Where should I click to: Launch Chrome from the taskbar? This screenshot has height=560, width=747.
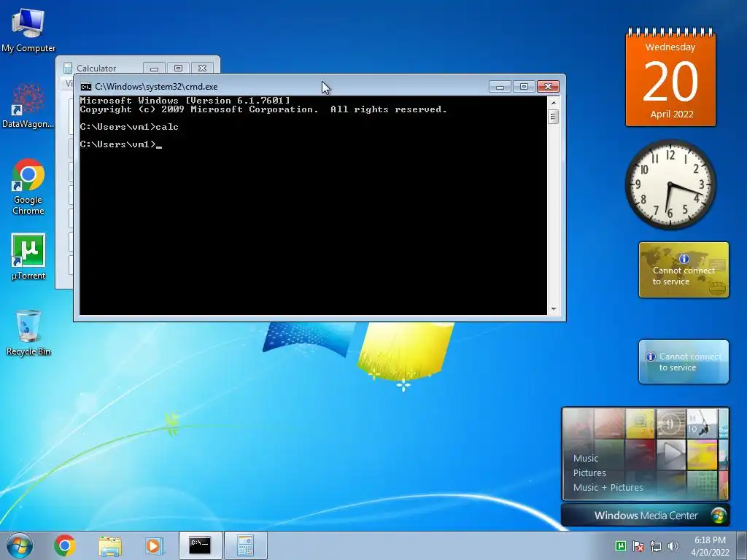point(65,545)
